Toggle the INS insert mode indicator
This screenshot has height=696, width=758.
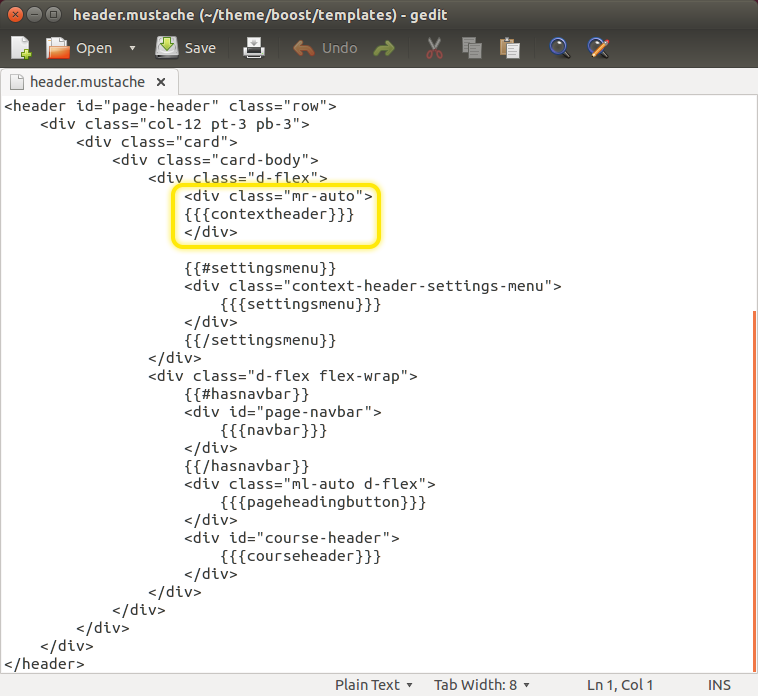719,685
